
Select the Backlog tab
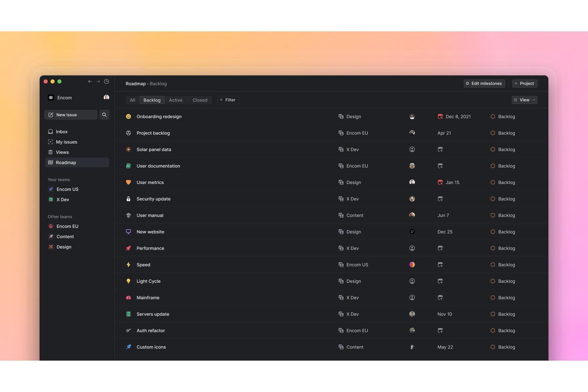tap(152, 100)
